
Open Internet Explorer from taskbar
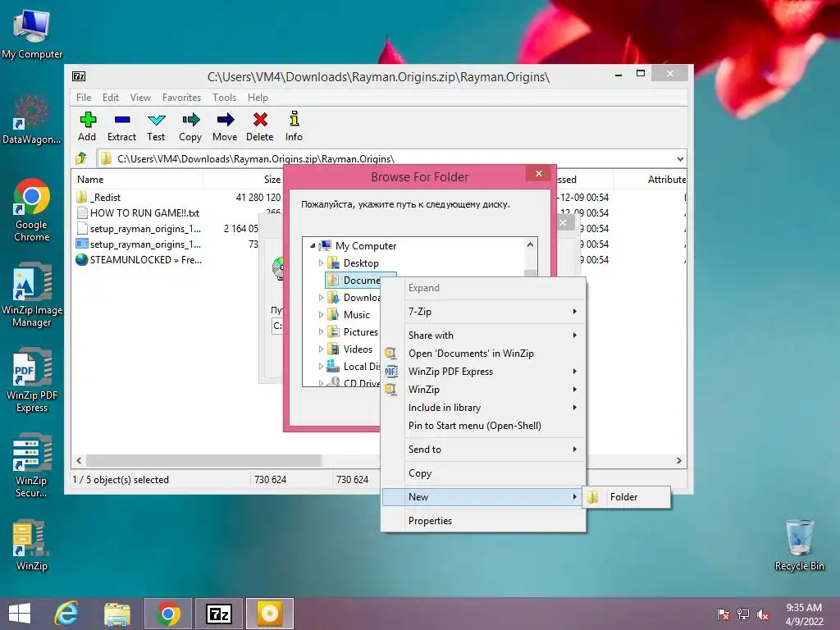click(x=67, y=614)
